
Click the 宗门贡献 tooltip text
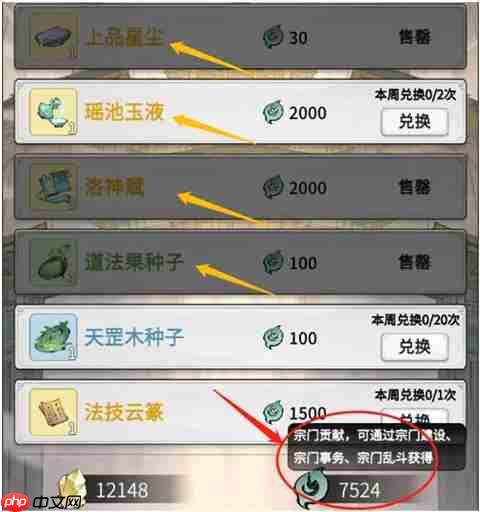pyautogui.click(x=373, y=447)
